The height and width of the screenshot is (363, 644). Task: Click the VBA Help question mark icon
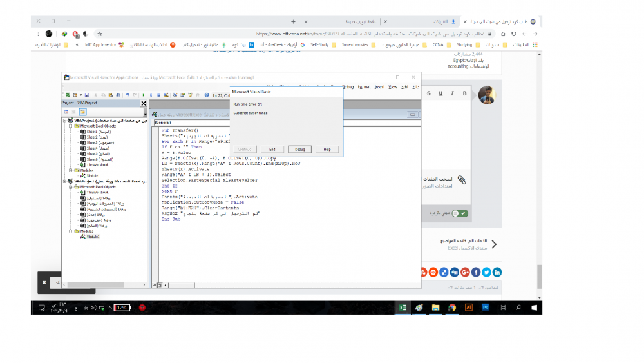[x=207, y=95]
